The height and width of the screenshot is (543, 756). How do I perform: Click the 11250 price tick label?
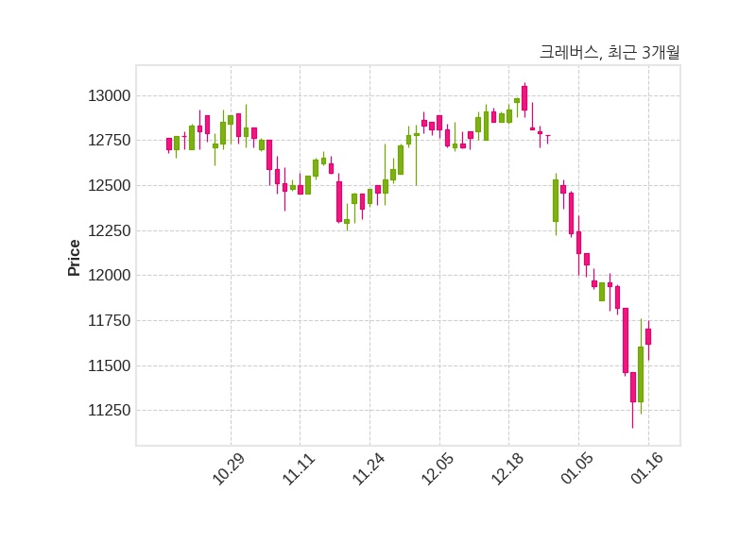105,411
